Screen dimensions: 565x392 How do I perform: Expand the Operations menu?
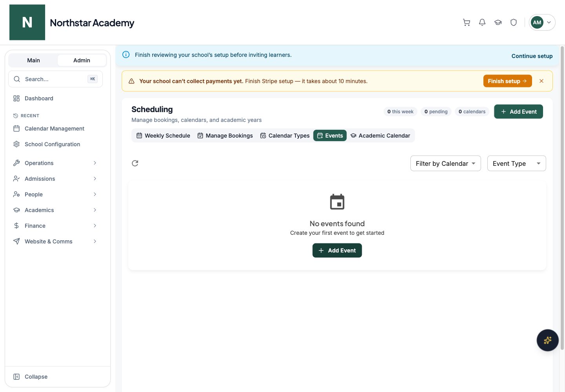[55, 163]
